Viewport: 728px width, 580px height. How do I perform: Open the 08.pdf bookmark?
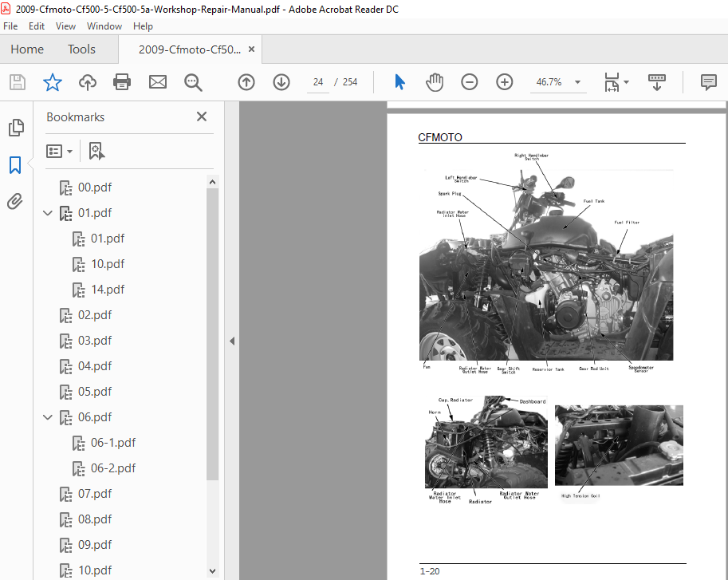tap(95, 519)
